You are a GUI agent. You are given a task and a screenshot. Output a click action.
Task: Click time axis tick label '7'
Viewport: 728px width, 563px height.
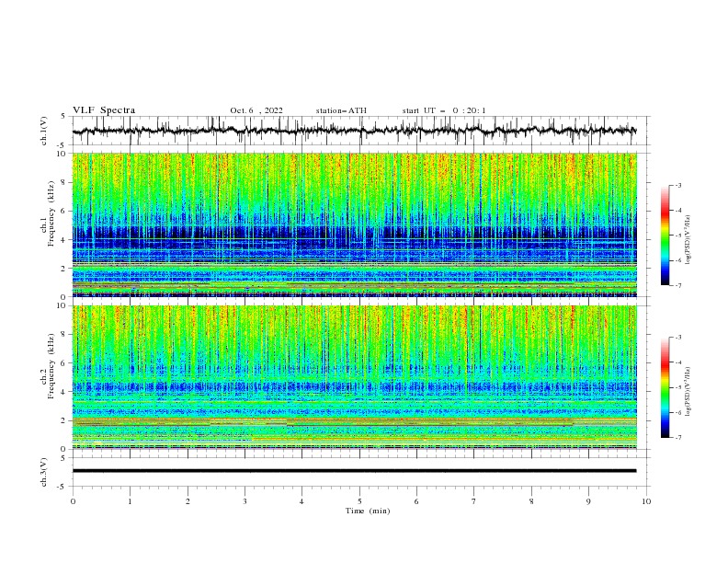point(474,501)
